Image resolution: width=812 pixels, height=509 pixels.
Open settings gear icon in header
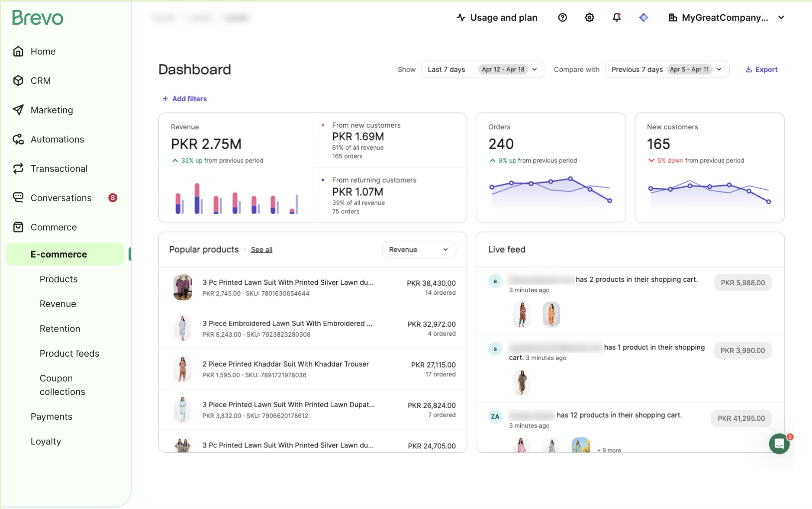[x=590, y=18]
